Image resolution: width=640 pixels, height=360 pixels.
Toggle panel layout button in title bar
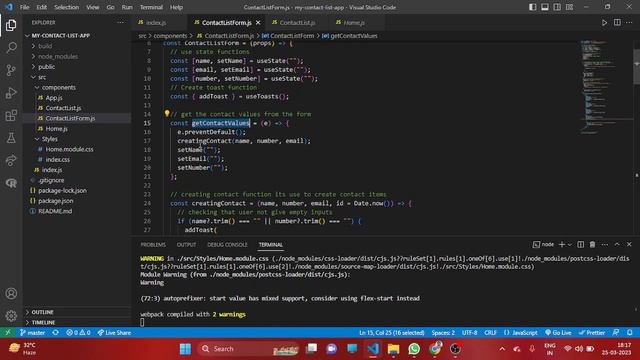tap(545, 7)
